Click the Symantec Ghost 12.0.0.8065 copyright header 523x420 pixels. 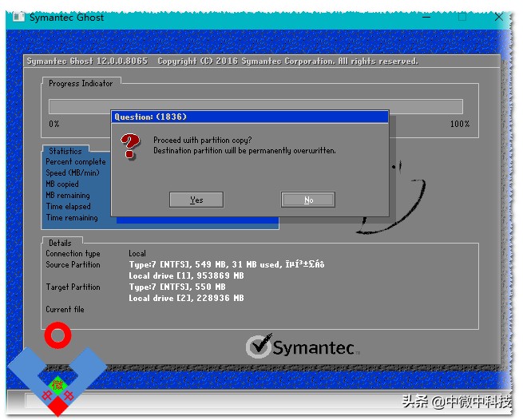(222, 61)
